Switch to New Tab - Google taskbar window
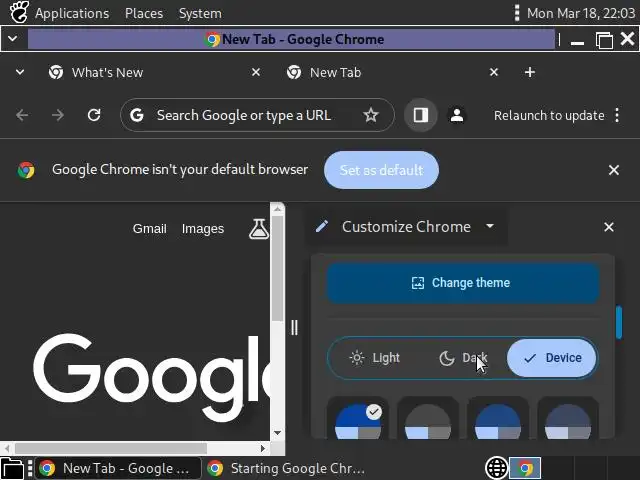Screen dimensions: 640x480 118,468
